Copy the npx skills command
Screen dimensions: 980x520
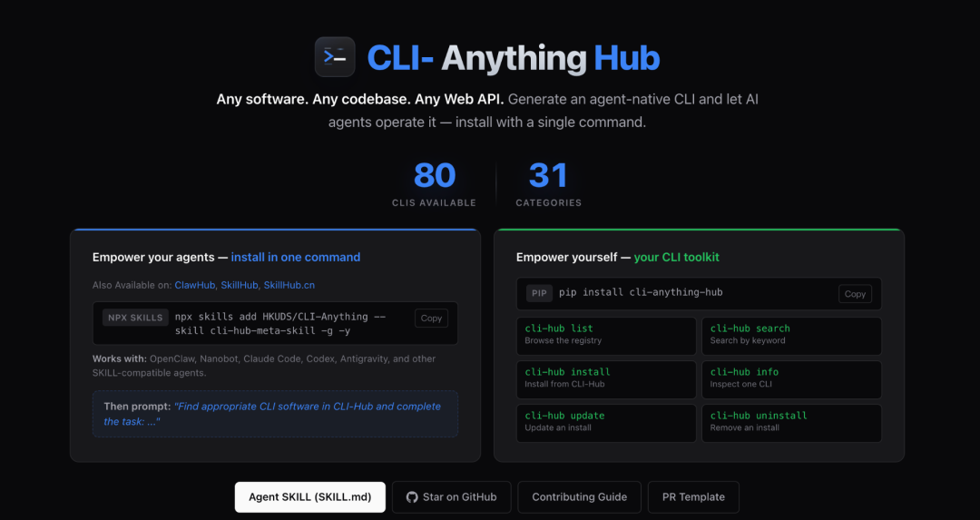tap(431, 319)
